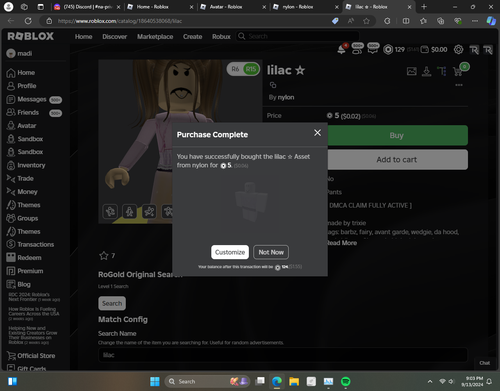500x391 pixels.
Task: Click Add to cart button
Action: pos(398,160)
